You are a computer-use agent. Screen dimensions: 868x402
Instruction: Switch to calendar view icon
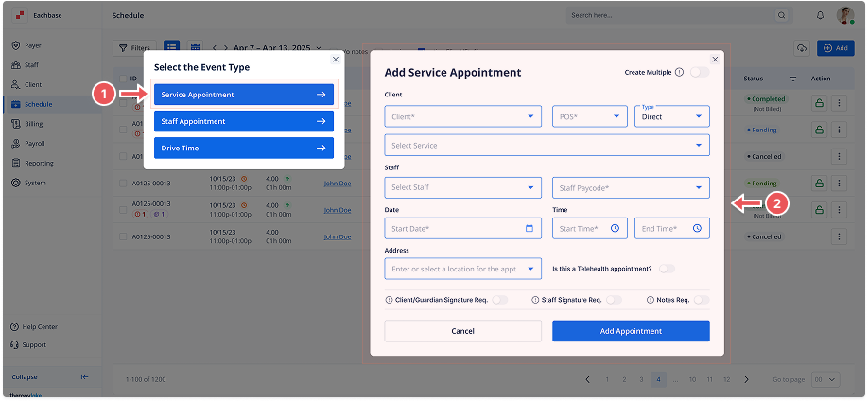click(x=194, y=48)
